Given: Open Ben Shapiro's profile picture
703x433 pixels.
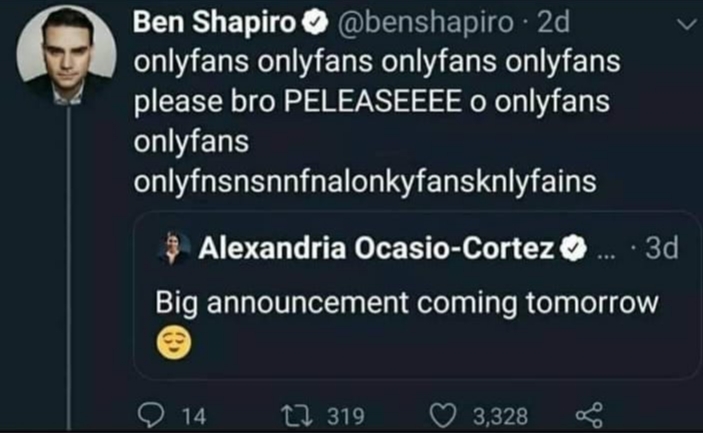Looking at the screenshot, I should (x=66, y=56).
